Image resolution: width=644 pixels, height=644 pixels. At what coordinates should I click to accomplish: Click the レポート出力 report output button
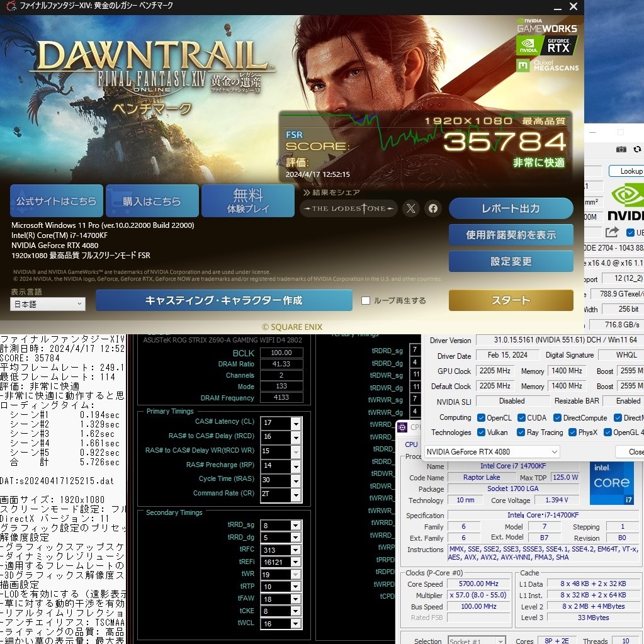(x=511, y=208)
